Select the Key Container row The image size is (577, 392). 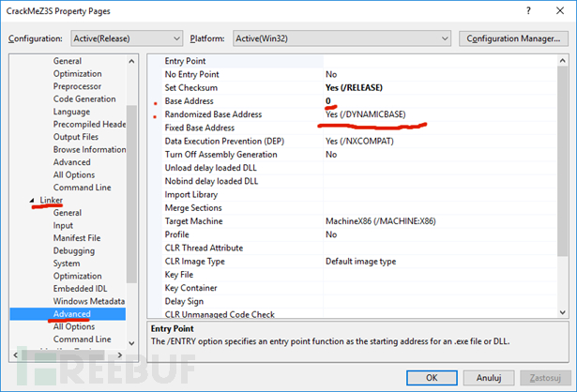tap(359, 288)
